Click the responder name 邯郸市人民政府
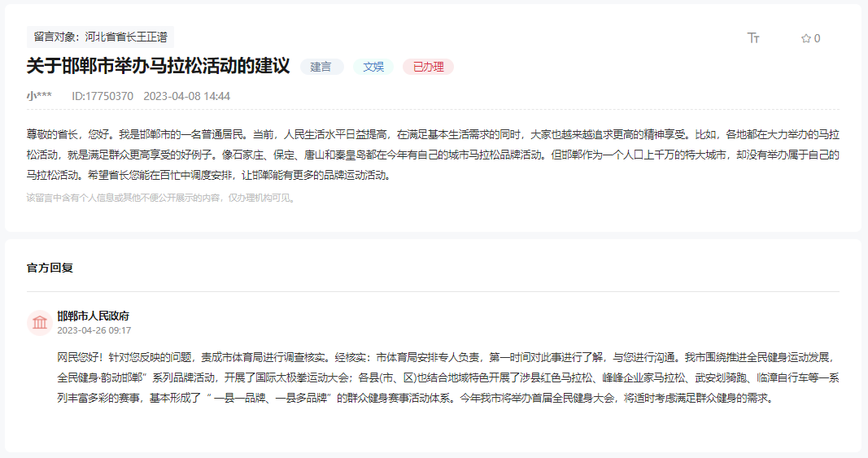Screen dimensions: 868x458 click(x=93, y=316)
